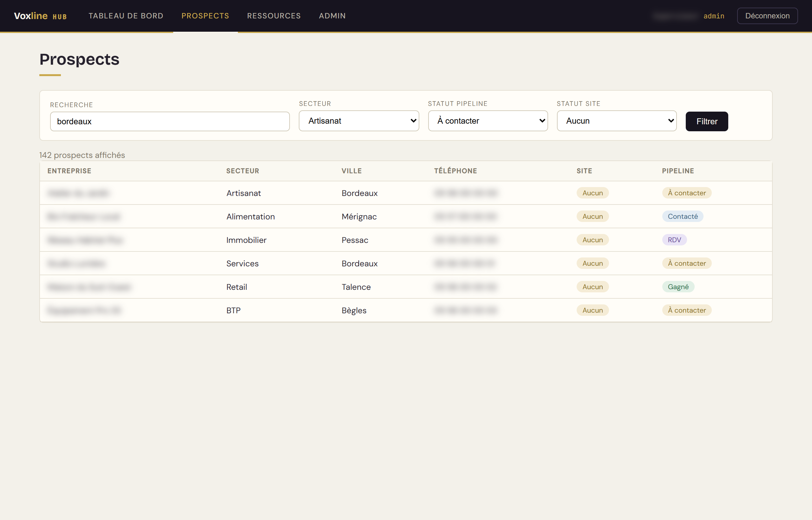Select the Alimentation sector cell

coord(250,217)
